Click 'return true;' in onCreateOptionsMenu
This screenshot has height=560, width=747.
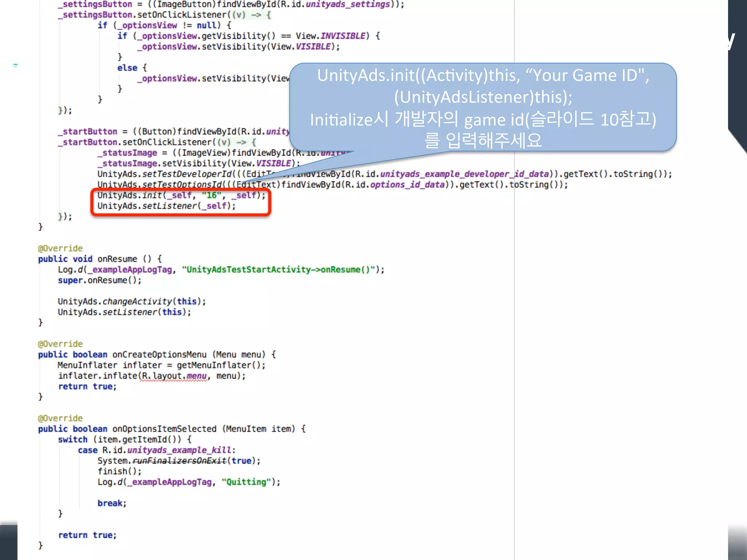(x=87, y=386)
